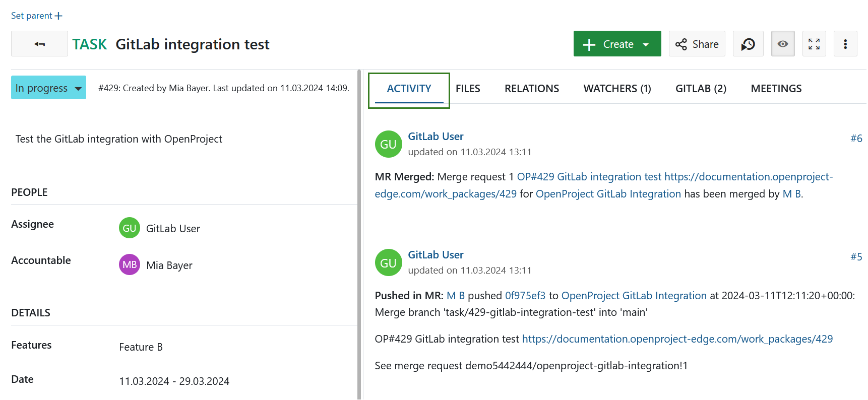Open the three-dot more actions menu
Image resolution: width=868 pixels, height=400 pixels.
coord(845,44)
